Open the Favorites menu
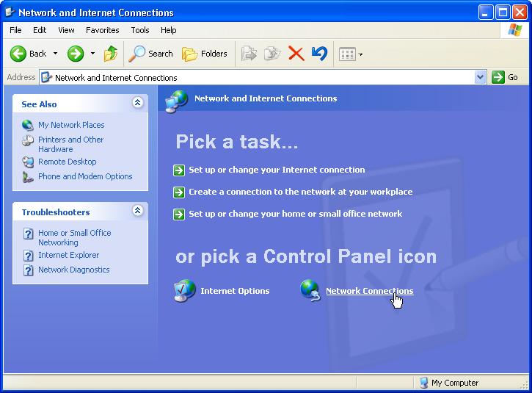 click(x=103, y=30)
